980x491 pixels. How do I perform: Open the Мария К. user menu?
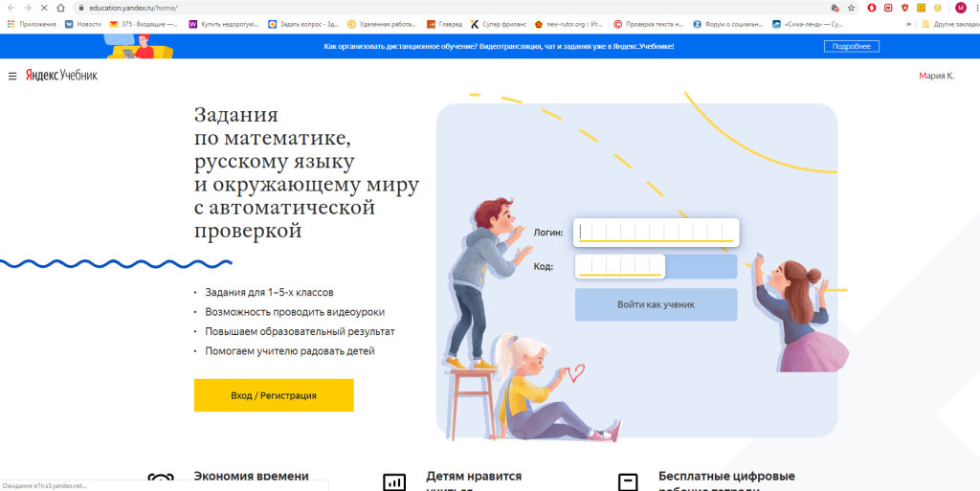(936, 76)
